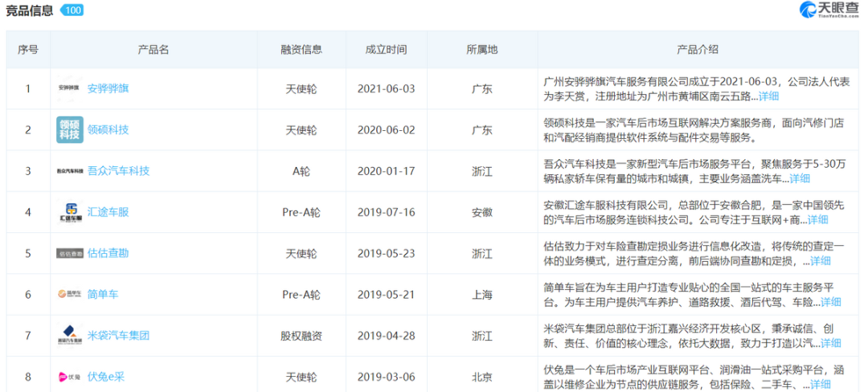Viewport: 868px width, 392px height.
Task: Open the 简单车 product link
Action: [103, 294]
